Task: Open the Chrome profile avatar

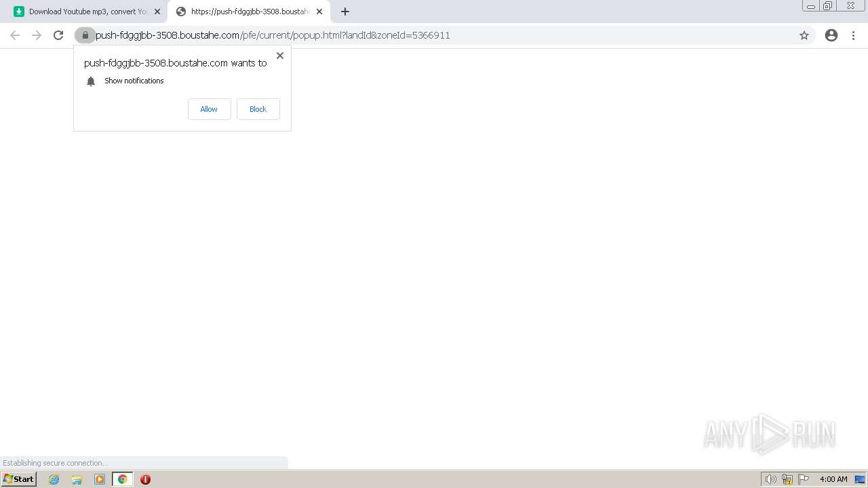Action: 831,35
